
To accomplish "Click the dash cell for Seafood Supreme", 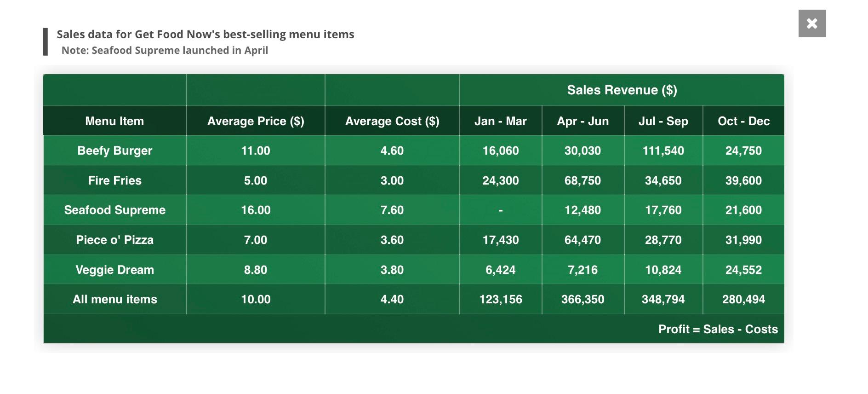I will click(x=501, y=210).
